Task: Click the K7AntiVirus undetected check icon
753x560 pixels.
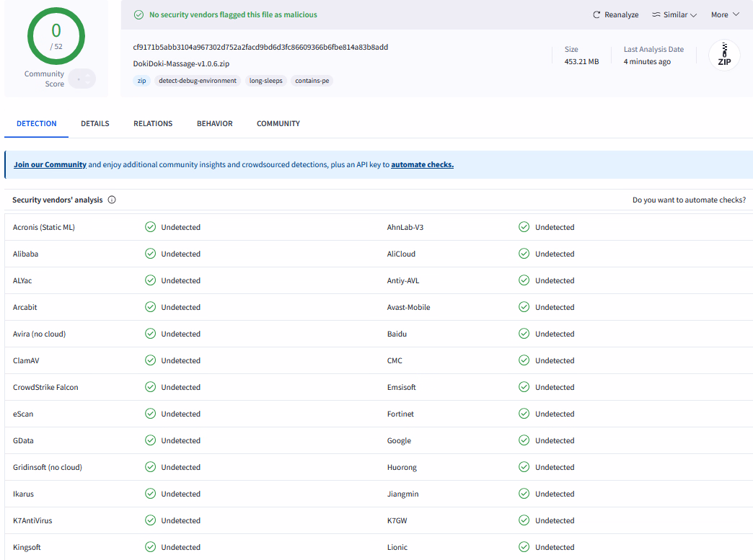Action: pyautogui.click(x=150, y=520)
